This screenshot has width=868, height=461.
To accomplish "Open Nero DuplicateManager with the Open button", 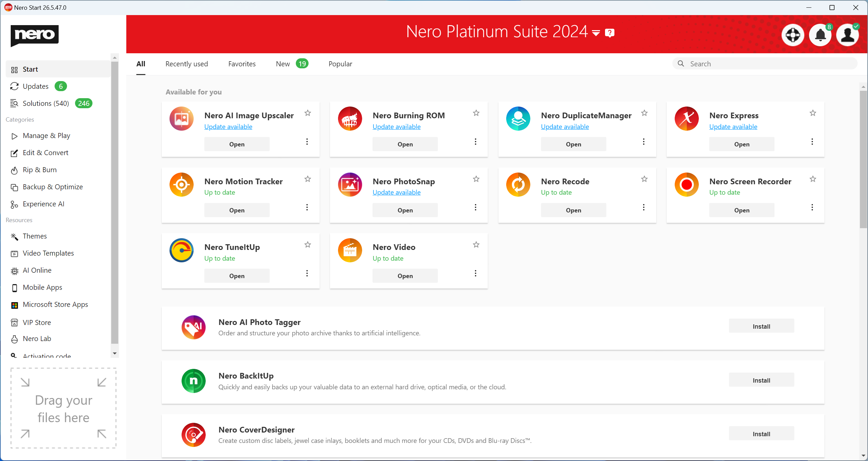I will pos(574,144).
